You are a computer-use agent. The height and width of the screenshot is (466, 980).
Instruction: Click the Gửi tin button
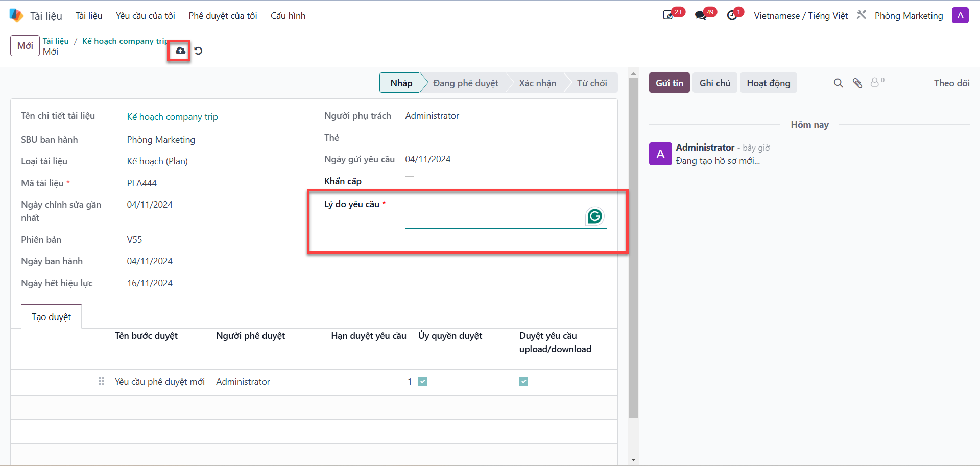click(x=670, y=83)
